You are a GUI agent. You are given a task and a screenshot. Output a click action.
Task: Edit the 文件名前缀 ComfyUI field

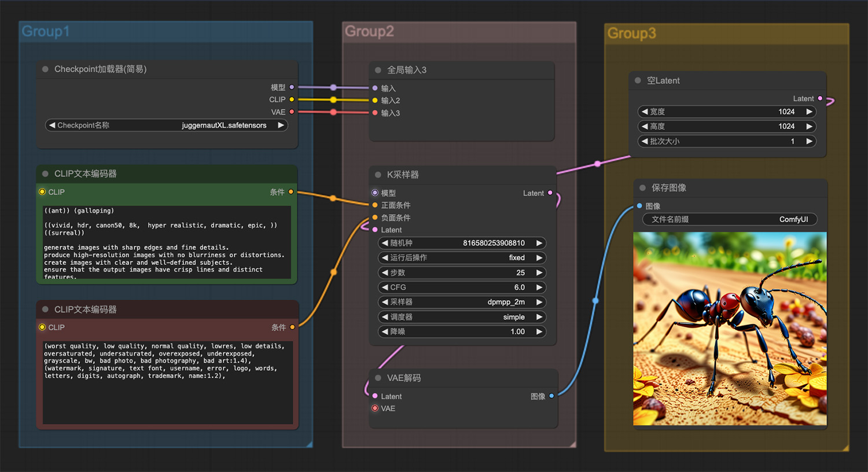coord(730,219)
